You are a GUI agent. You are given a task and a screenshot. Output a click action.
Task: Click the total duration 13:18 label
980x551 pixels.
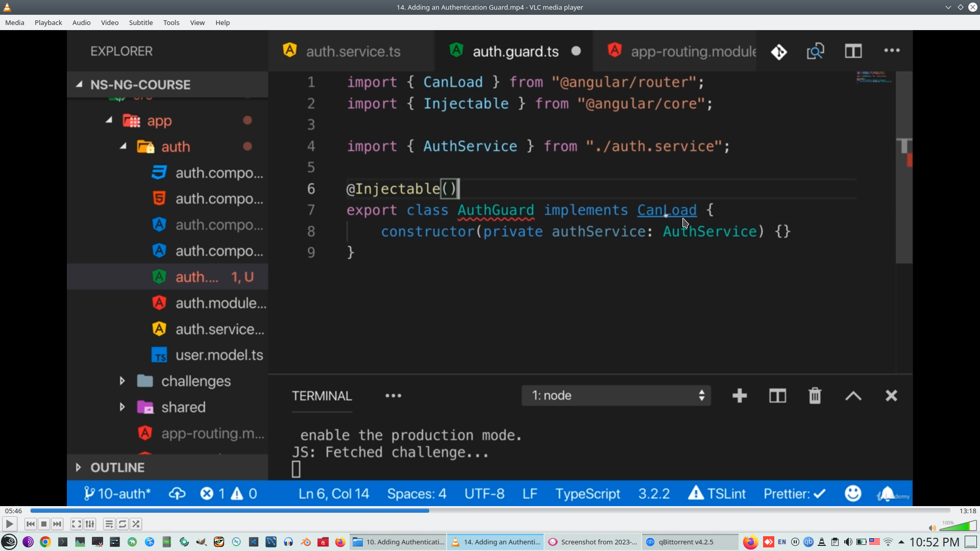tap(967, 511)
